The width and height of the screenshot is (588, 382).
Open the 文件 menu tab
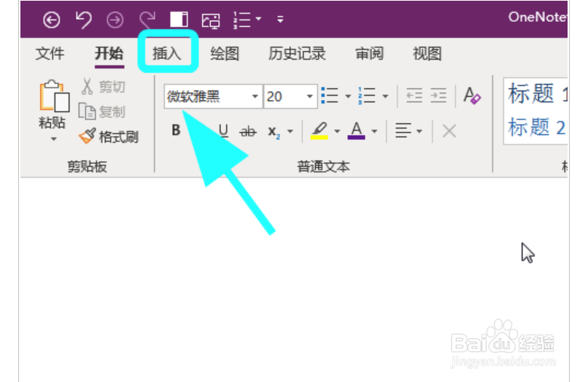[50, 54]
